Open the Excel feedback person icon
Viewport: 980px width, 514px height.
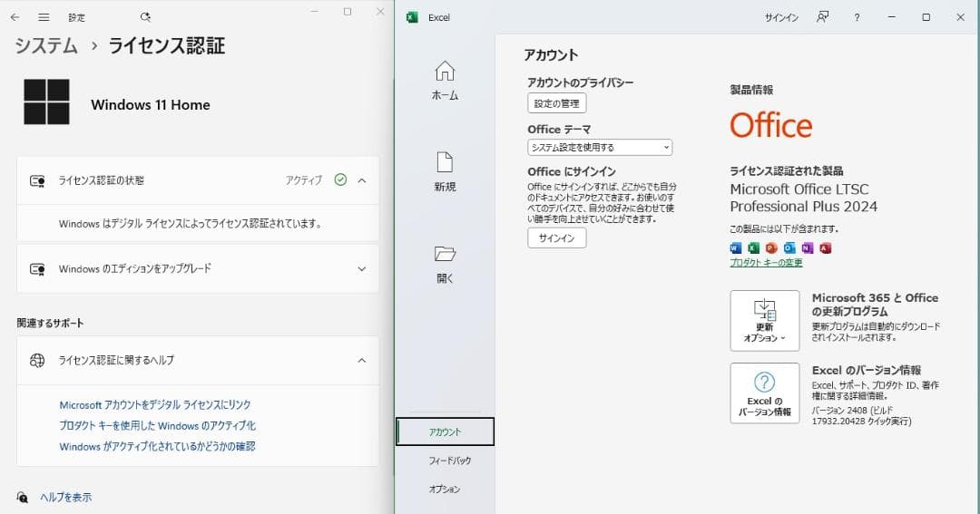(822, 17)
